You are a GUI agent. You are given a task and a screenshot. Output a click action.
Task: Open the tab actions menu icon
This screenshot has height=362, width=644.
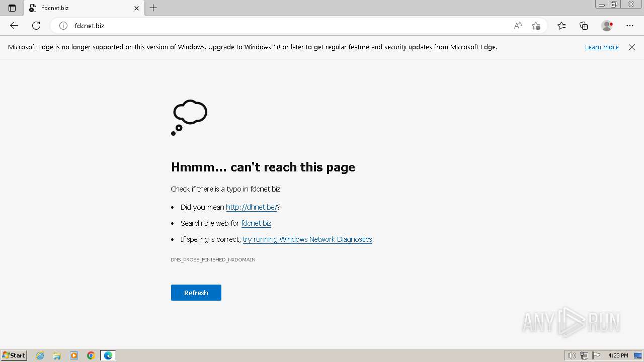pyautogui.click(x=12, y=8)
